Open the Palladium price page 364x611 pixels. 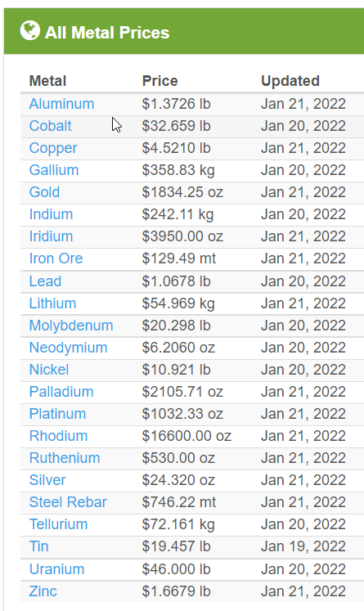(61, 392)
